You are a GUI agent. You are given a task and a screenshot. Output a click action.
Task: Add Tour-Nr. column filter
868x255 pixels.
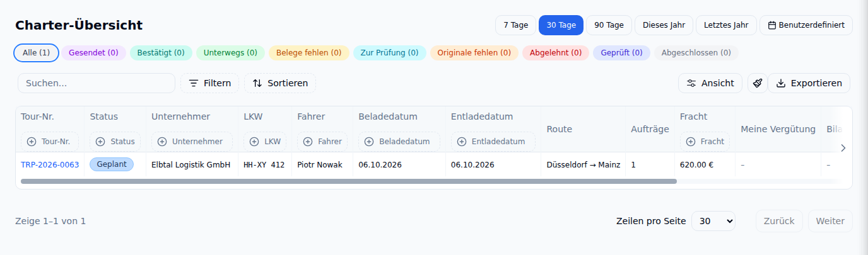(x=50, y=142)
